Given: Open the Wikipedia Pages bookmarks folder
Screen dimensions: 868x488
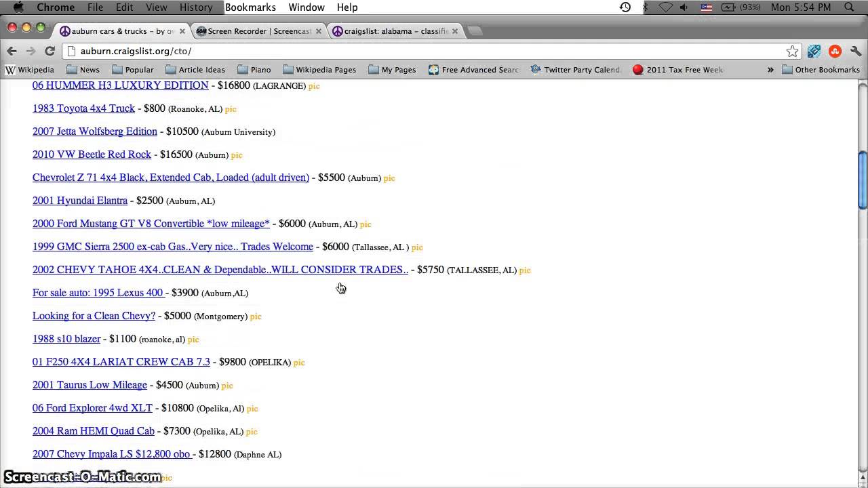Looking at the screenshot, I should 319,70.
